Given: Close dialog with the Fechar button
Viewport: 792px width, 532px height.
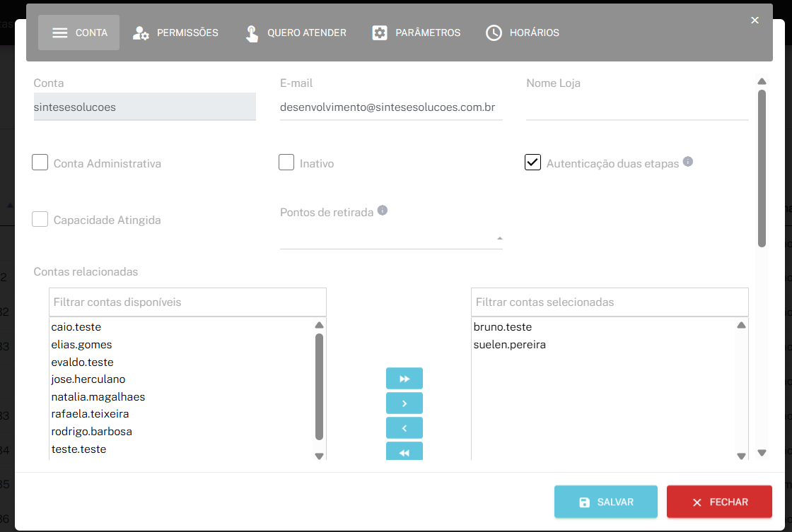Looking at the screenshot, I should point(719,502).
